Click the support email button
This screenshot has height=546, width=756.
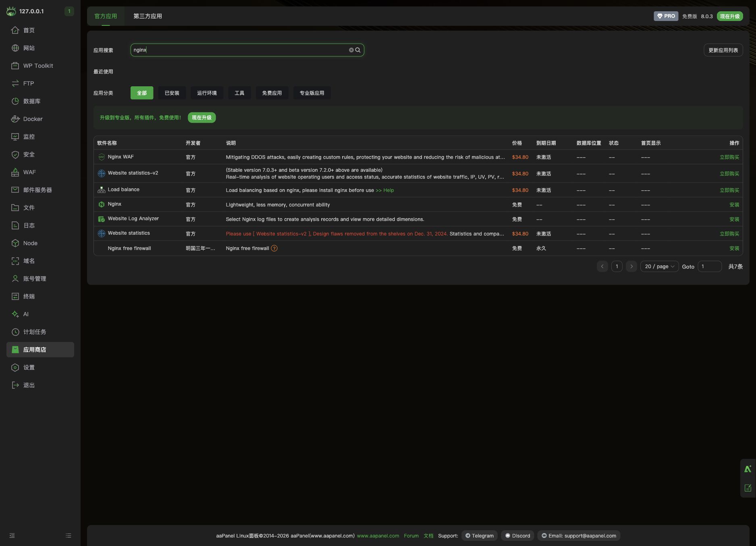coord(579,536)
